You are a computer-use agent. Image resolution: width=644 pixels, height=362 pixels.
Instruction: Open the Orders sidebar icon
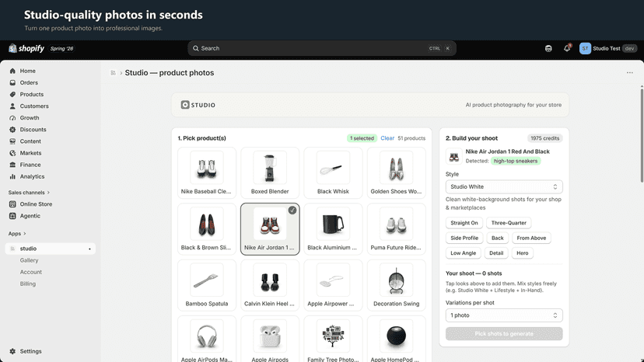point(12,82)
